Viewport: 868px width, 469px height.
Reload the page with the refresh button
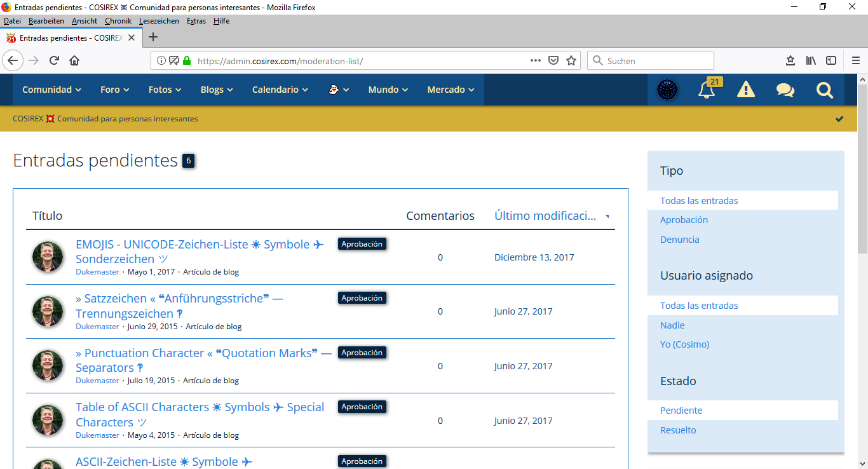pos(54,61)
